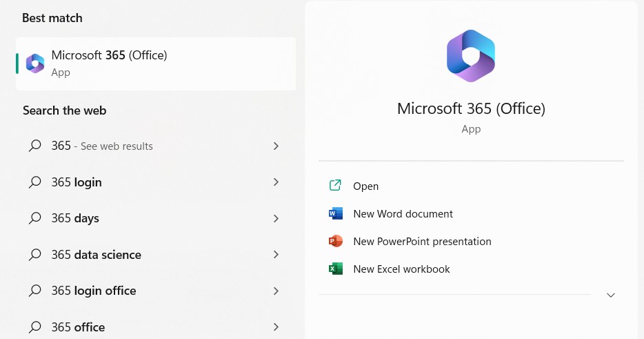Select New Excel workbook
The image size is (644, 339).
coord(401,269)
